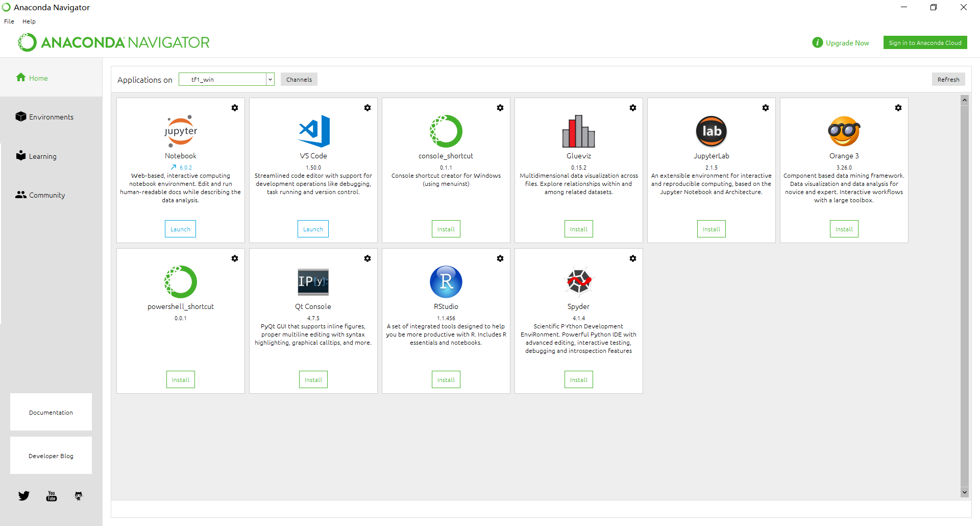Click the Spyder web logo

click(579, 282)
